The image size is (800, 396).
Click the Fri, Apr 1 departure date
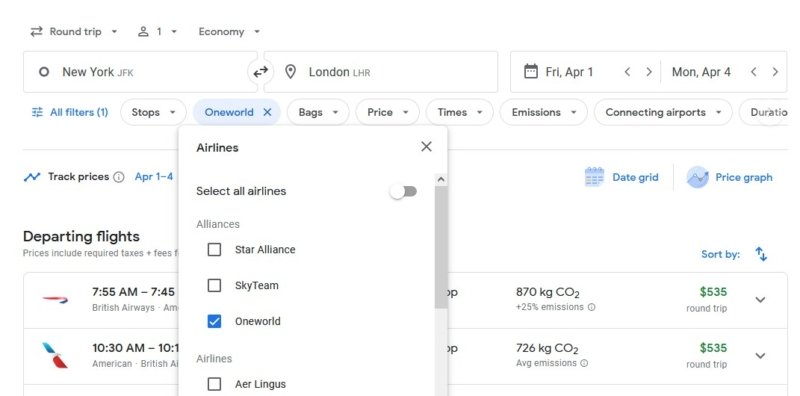569,72
